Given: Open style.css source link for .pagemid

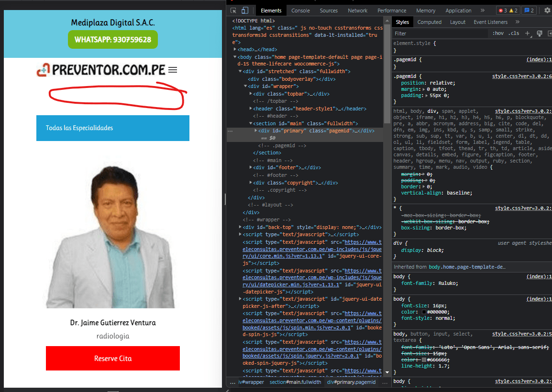Looking at the screenshot, I should point(522,76).
